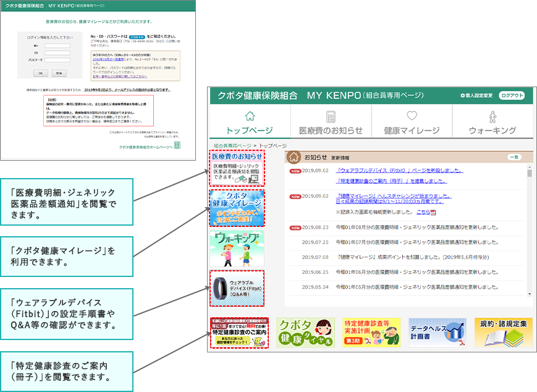This screenshot has width=537, height=392.
Task: Click the OK button in login form
Action: tap(41, 73)
